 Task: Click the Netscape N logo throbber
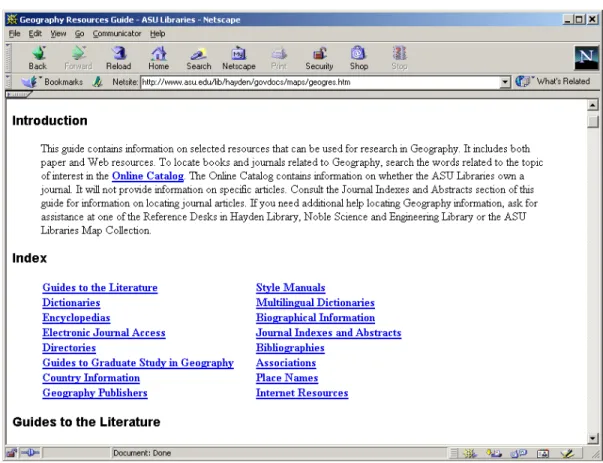pyautogui.click(x=586, y=58)
